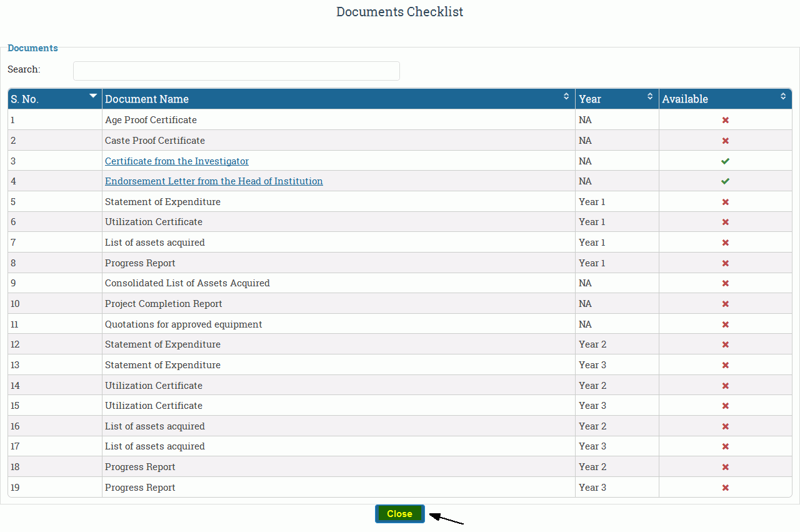Screen dimensions: 800x532
Task: Select List of assets acquired in row 16
Action: point(155,426)
